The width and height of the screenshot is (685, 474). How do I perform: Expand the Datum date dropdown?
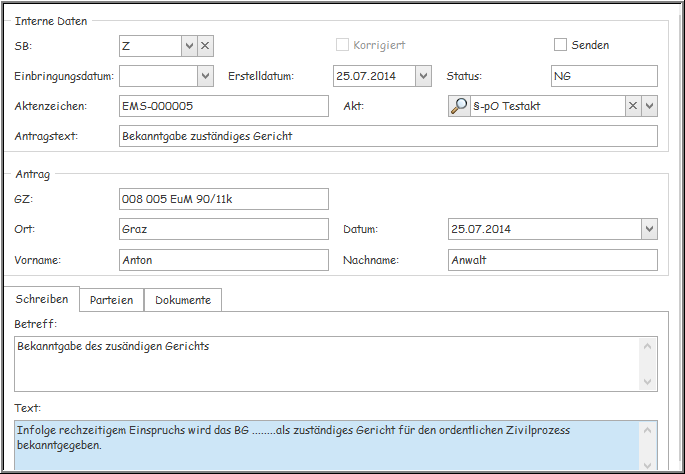point(649,230)
